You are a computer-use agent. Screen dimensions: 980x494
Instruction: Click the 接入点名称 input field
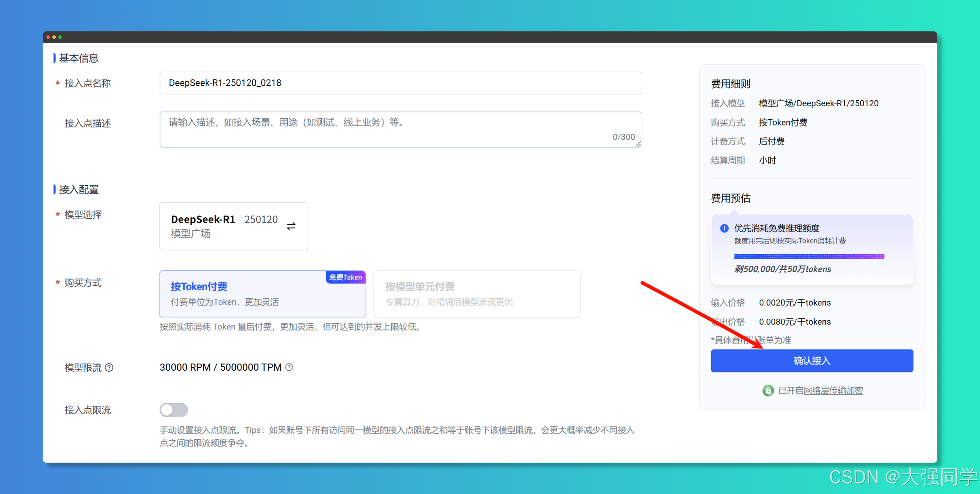[400, 83]
